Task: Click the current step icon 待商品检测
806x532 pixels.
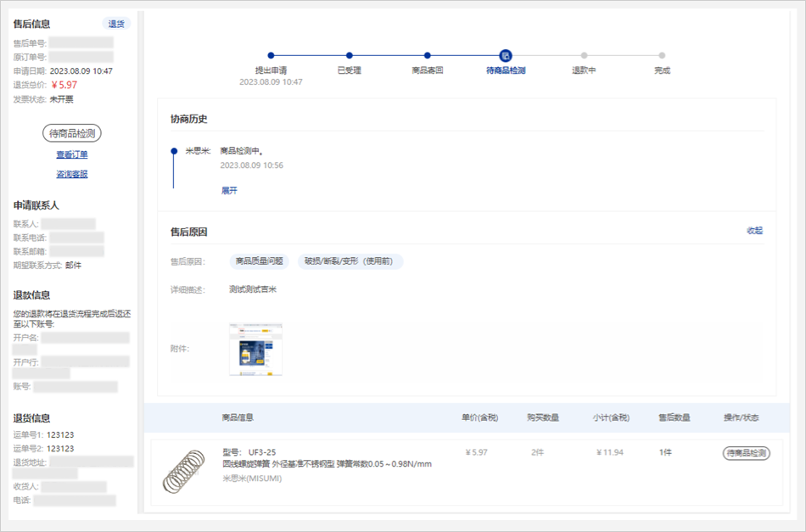Action: [506, 55]
